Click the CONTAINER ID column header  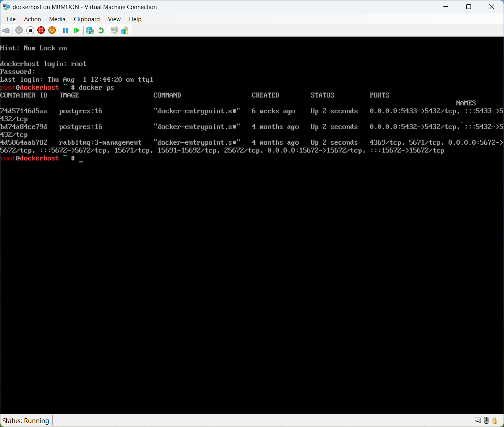click(24, 95)
